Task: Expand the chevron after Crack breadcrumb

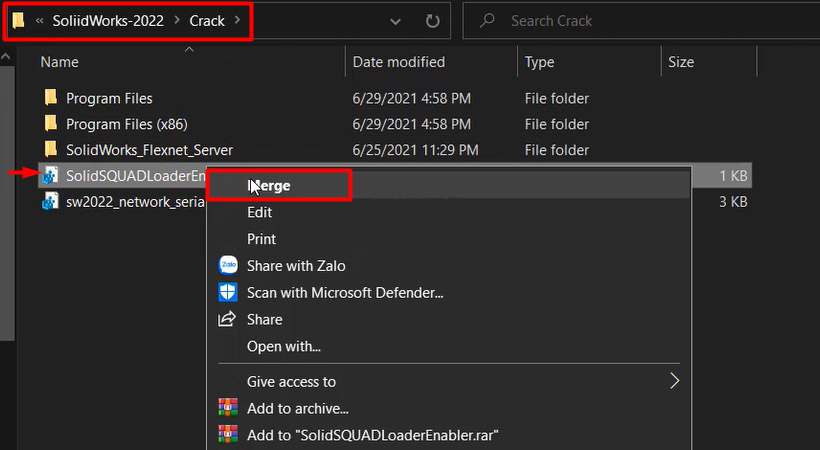Action: coord(237,20)
